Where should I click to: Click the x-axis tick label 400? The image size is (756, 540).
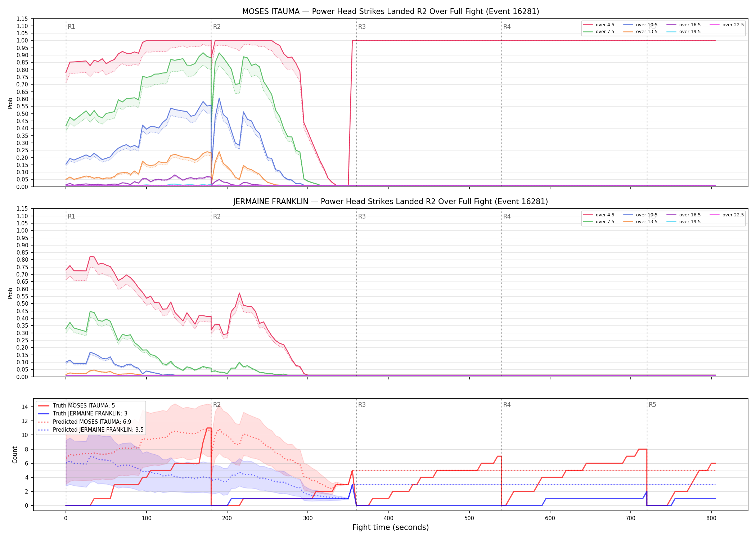(388, 518)
